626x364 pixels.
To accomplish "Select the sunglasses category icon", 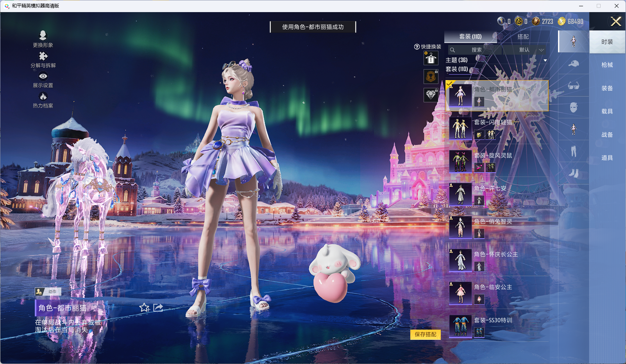I will [x=573, y=86].
